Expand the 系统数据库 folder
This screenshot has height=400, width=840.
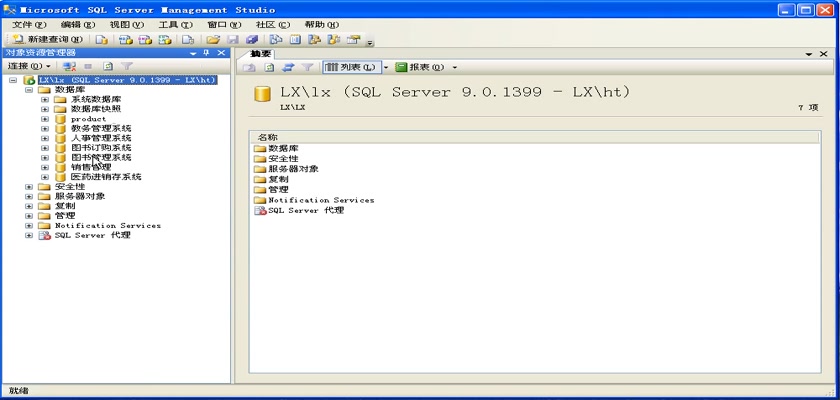[45, 100]
